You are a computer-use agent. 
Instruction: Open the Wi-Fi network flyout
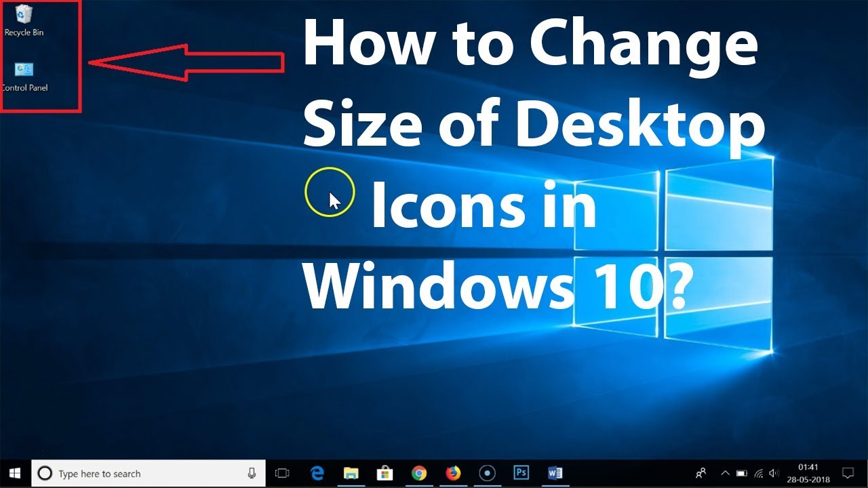coord(759,473)
